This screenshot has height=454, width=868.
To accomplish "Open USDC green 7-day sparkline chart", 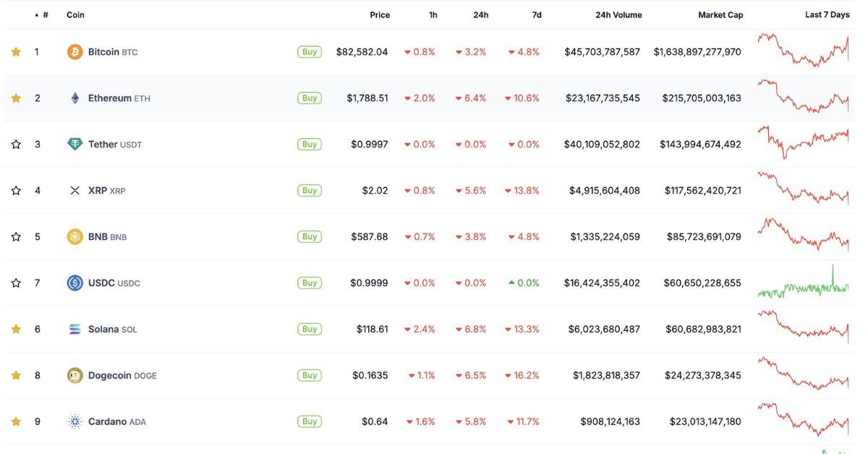I will click(x=803, y=283).
